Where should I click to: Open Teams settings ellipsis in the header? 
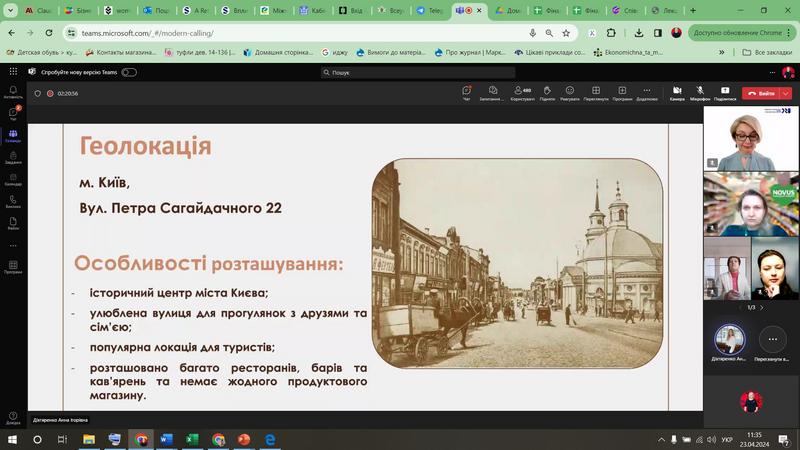tap(772, 72)
